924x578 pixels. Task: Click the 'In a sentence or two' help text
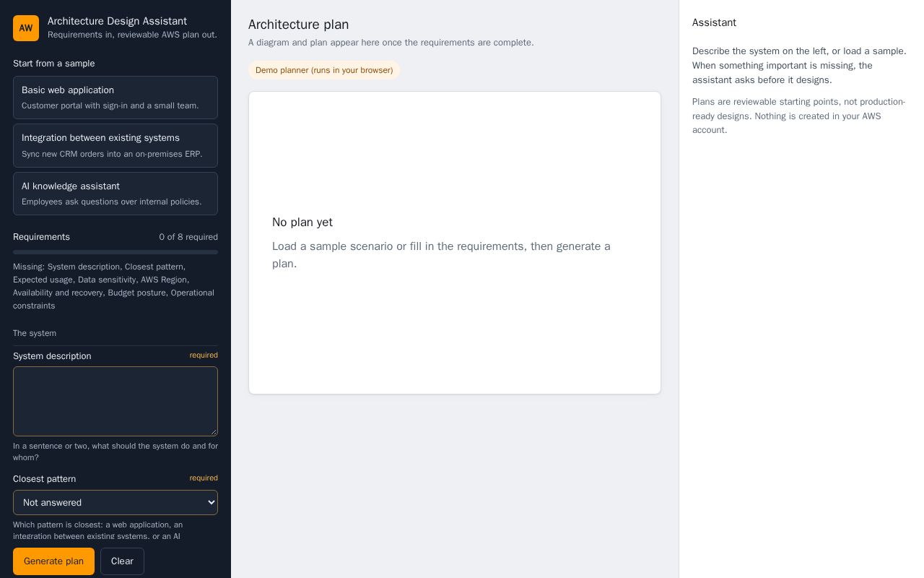[x=115, y=452]
